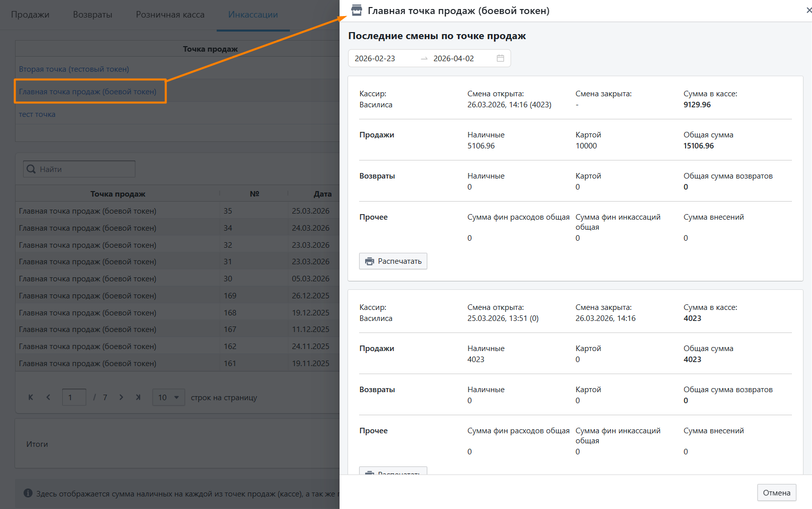The width and height of the screenshot is (812, 509).
Task: Select Вторая точка (тестовый токен) link
Action: coord(74,69)
